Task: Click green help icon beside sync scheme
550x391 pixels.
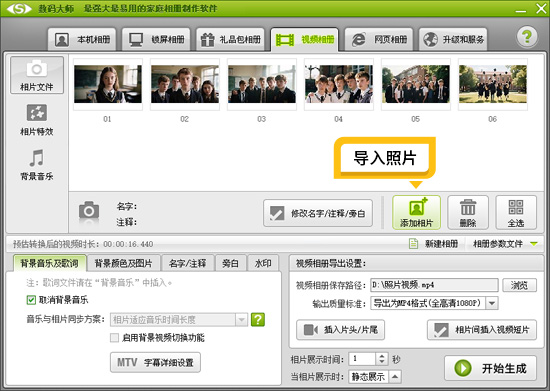Action: point(258,319)
